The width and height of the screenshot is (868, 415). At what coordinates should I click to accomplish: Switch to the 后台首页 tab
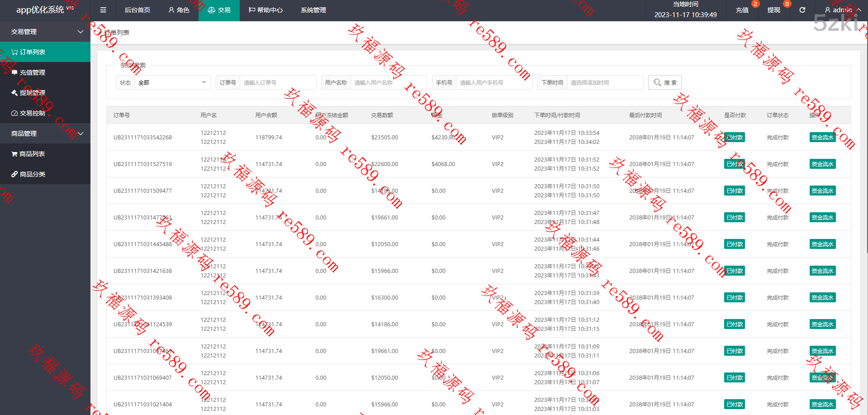point(137,10)
